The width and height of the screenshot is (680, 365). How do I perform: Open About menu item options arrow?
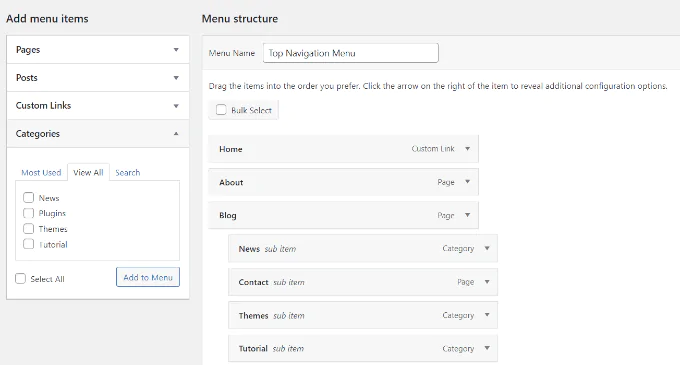(x=468, y=182)
